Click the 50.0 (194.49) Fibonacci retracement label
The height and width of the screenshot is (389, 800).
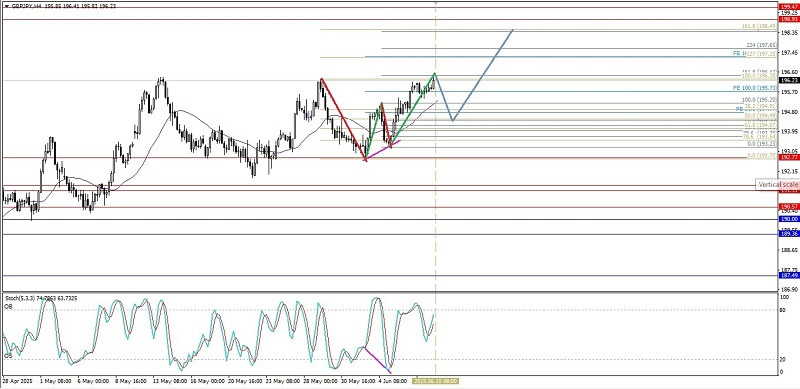[760, 115]
